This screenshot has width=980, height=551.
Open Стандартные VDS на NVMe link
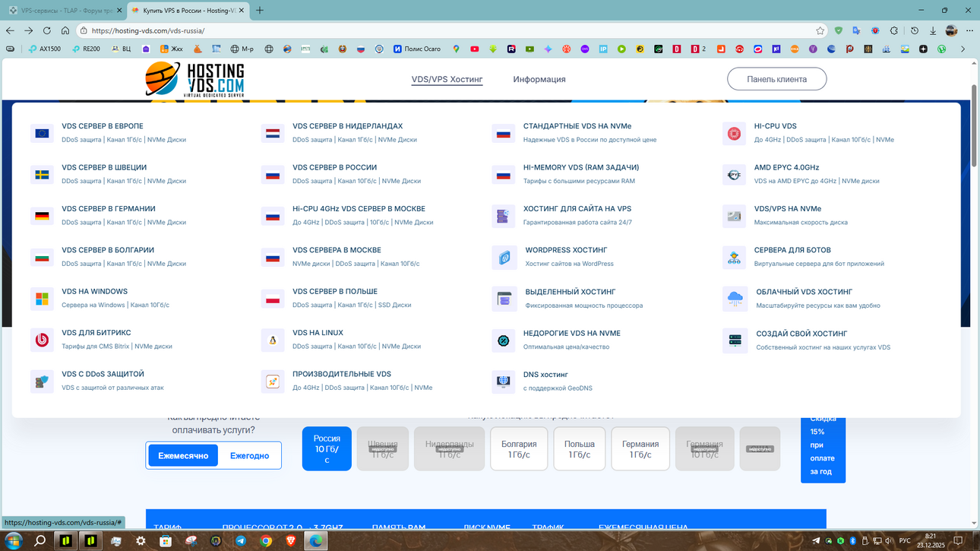pos(577,126)
